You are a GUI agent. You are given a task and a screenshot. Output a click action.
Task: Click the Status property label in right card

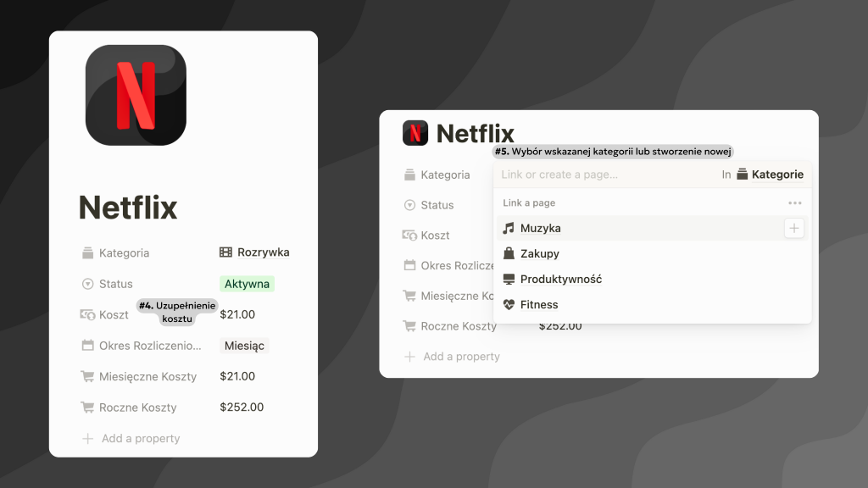[x=437, y=205]
